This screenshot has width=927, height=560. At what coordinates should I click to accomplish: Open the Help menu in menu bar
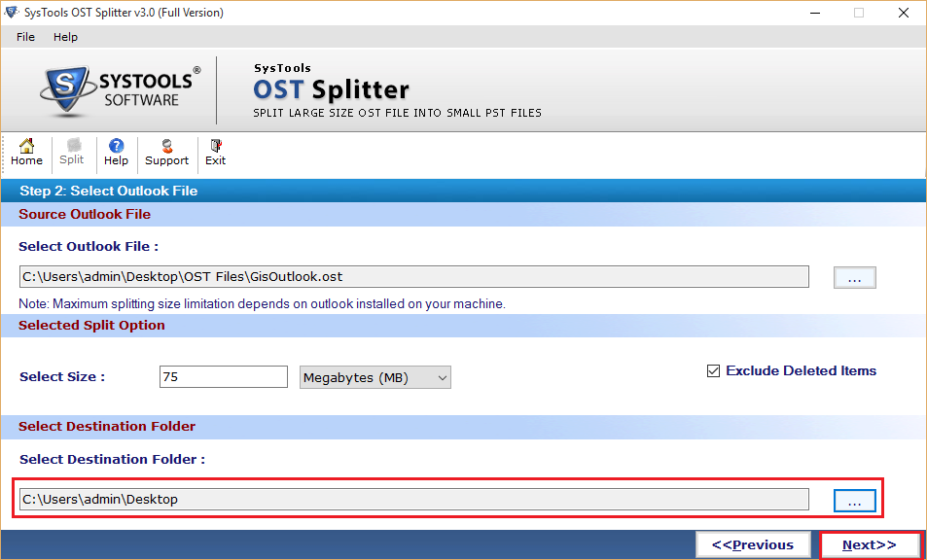[x=65, y=37]
